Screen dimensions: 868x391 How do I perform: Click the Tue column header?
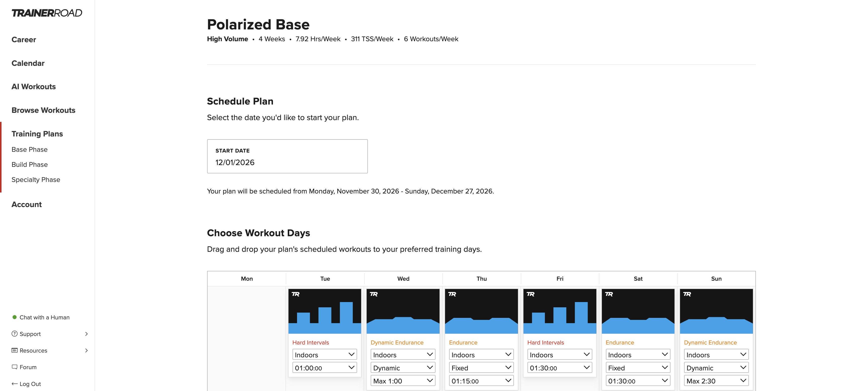point(325,279)
